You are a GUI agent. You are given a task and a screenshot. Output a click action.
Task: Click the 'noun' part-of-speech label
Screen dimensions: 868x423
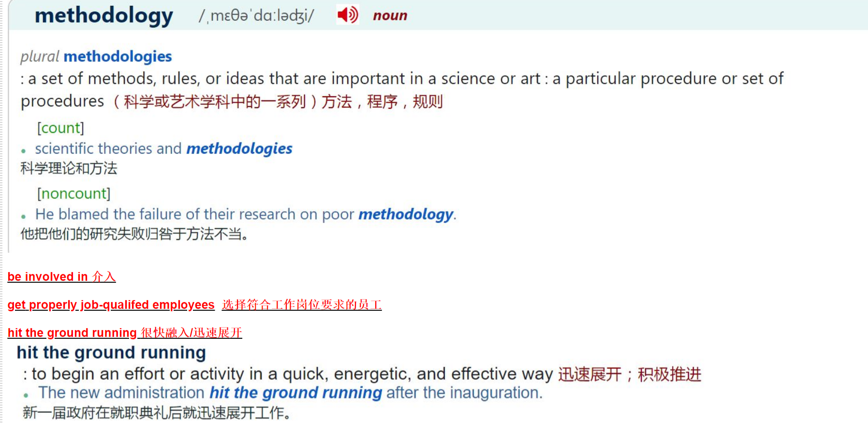(x=390, y=15)
